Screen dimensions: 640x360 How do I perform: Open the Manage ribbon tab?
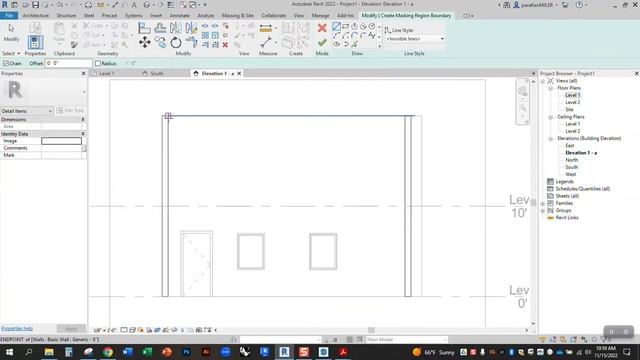click(320, 16)
